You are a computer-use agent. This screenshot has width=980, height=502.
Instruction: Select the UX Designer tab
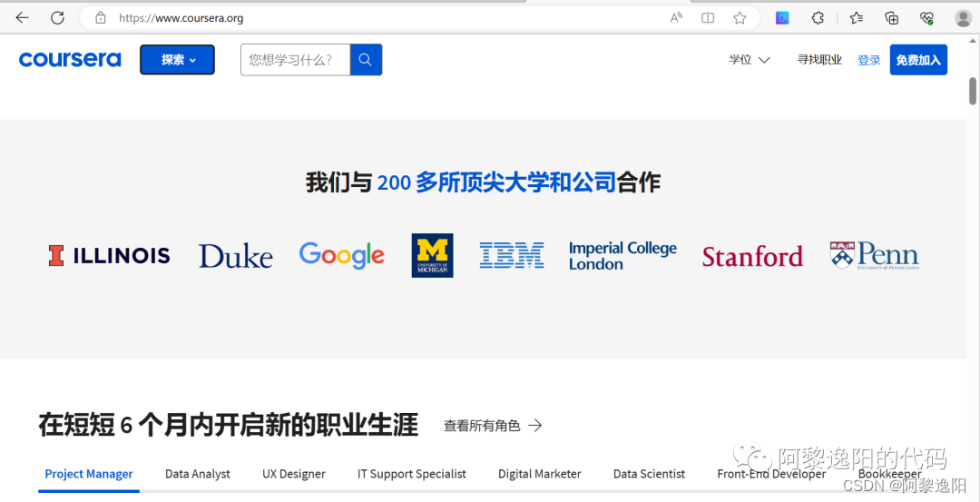pyautogui.click(x=294, y=474)
